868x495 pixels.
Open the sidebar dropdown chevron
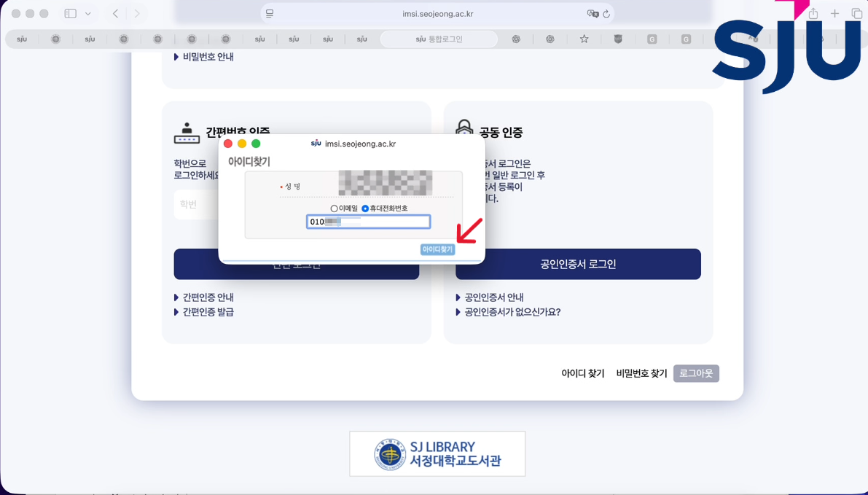tap(88, 14)
